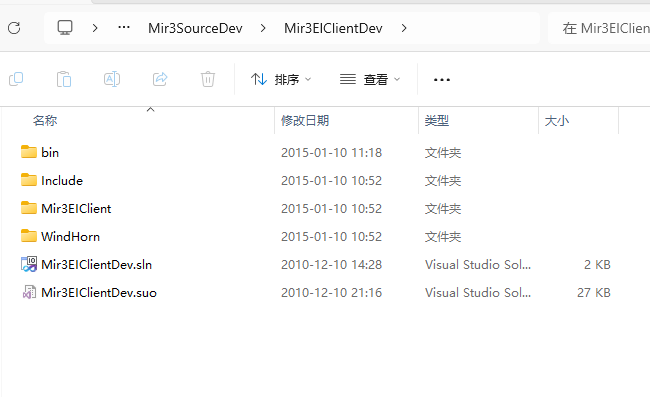Select the Mir3EIClient folder icon
Screen dimensions: 650x397
click(29, 208)
